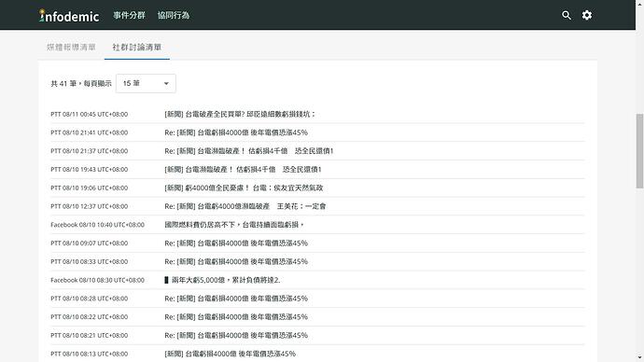Image resolution: width=644 pixels, height=362 pixels.
Task: Open the Facebook post 國際燃料費仍居高不下
Action: point(234,225)
